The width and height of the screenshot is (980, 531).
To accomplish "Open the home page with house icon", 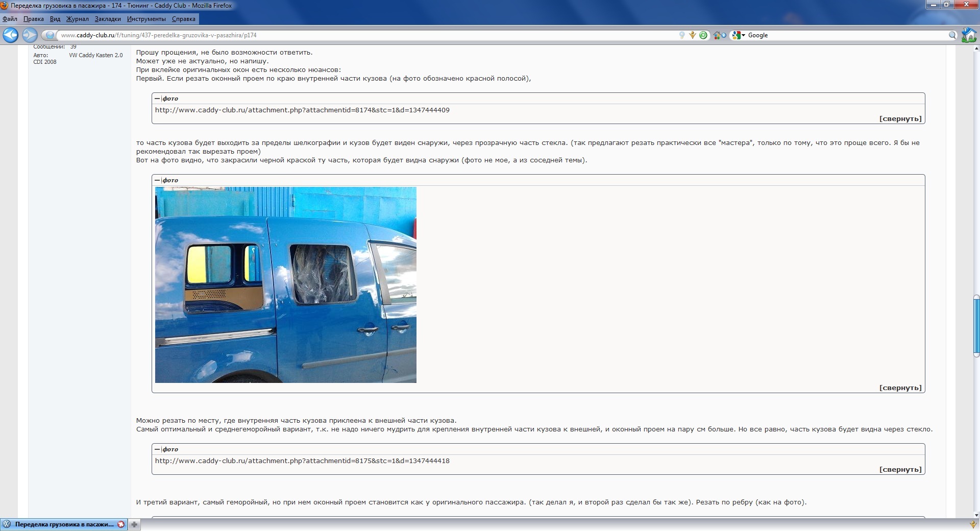I will 969,35.
